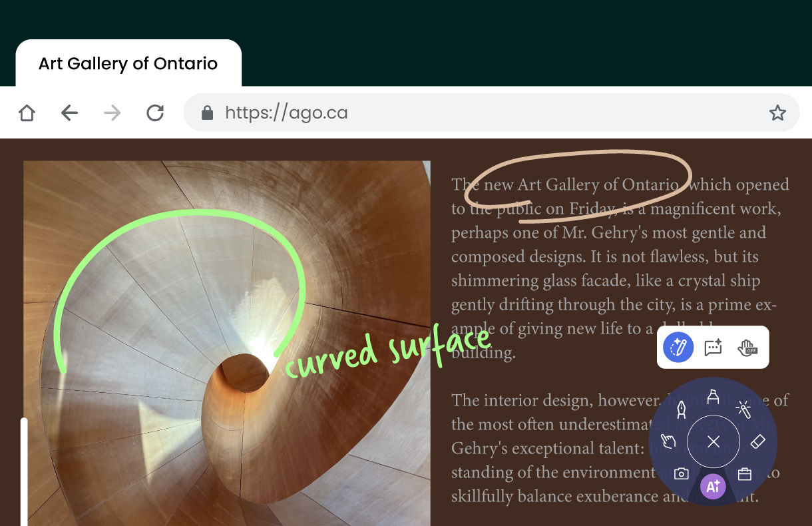The height and width of the screenshot is (526, 812).
Task: Navigate back using the back arrow
Action: click(x=69, y=113)
